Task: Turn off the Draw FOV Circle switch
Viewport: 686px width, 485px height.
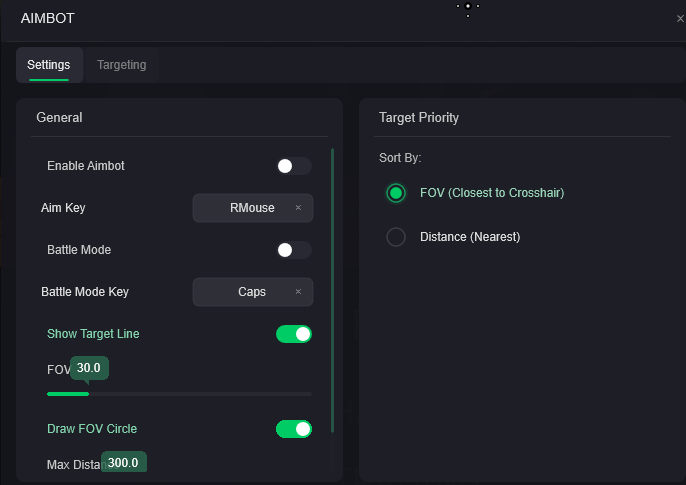Action: (x=294, y=429)
